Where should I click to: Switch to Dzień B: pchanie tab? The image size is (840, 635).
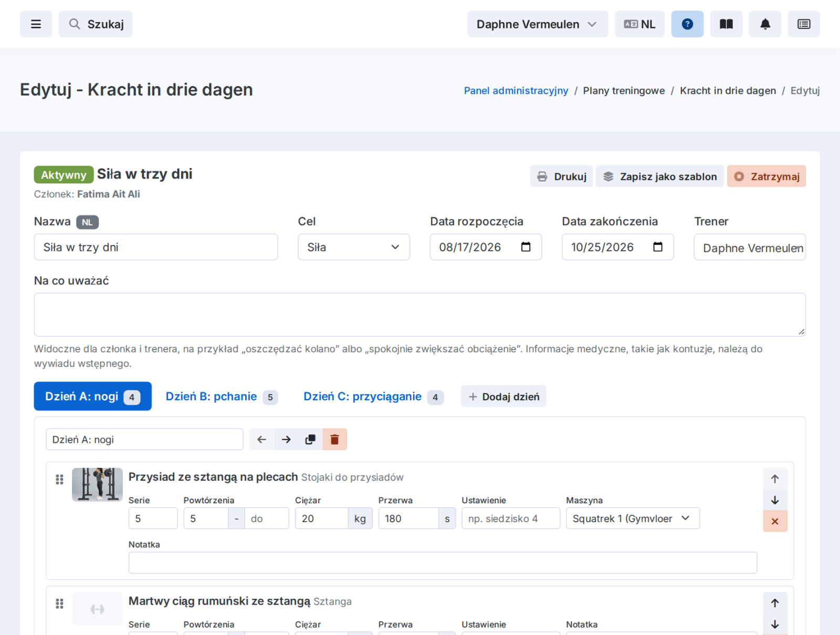click(222, 397)
